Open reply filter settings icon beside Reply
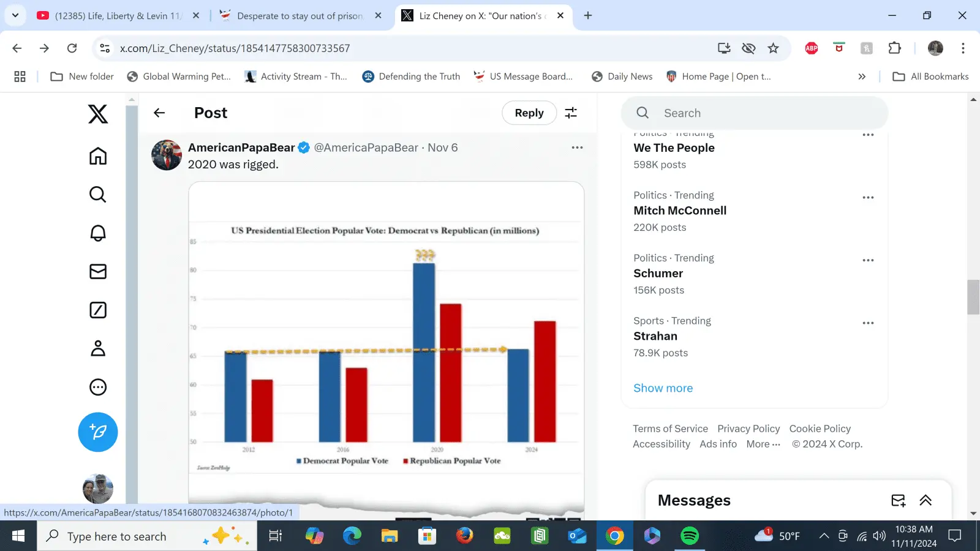 (571, 113)
